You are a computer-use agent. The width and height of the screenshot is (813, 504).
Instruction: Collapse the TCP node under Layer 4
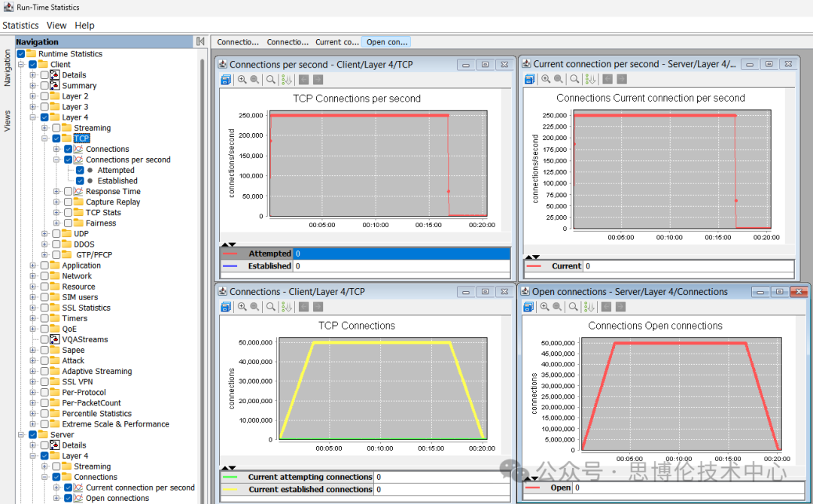tap(44, 138)
